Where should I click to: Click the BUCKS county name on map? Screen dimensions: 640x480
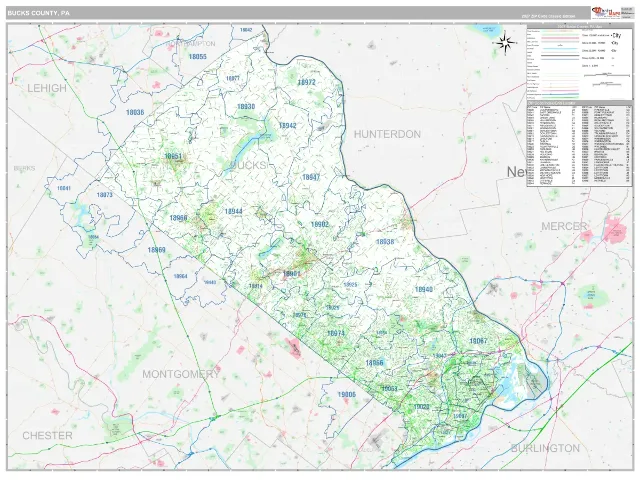[249, 165]
